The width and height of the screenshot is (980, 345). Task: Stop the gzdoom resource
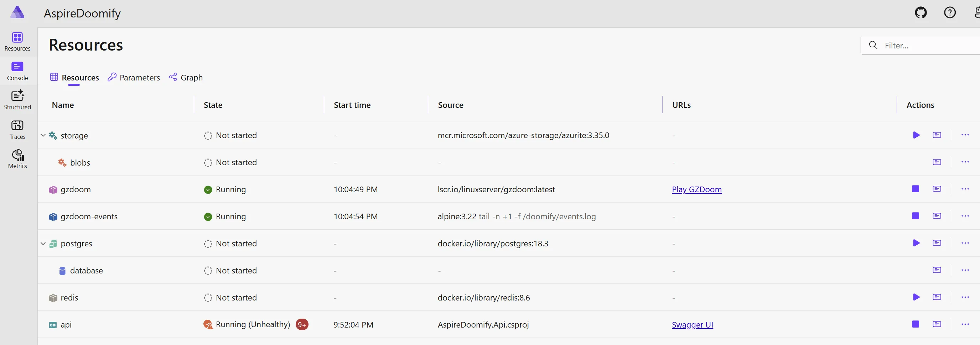click(916, 189)
